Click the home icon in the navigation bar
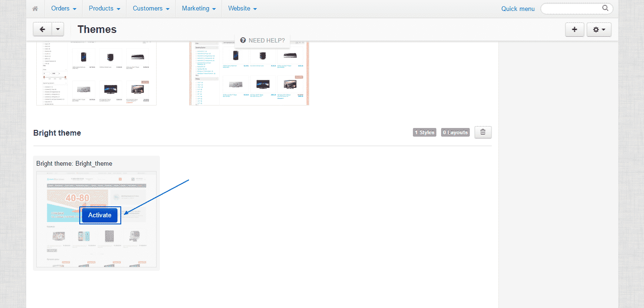Image resolution: width=644 pixels, height=308 pixels. (35, 8)
